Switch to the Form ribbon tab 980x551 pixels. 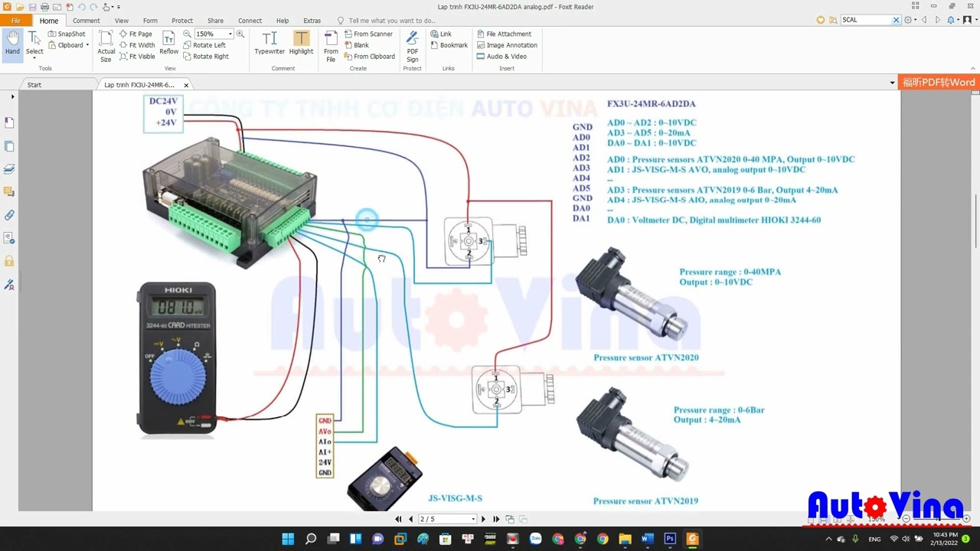(x=150, y=21)
